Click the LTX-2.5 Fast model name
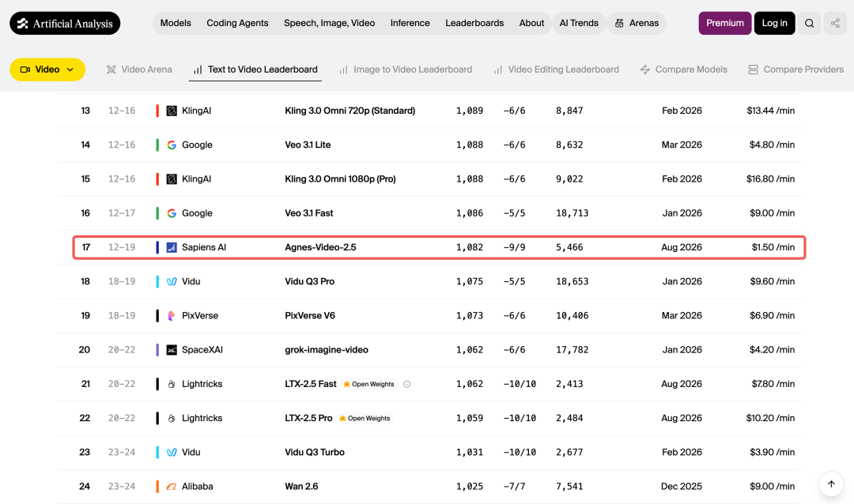This screenshot has height=504, width=854. coord(311,384)
